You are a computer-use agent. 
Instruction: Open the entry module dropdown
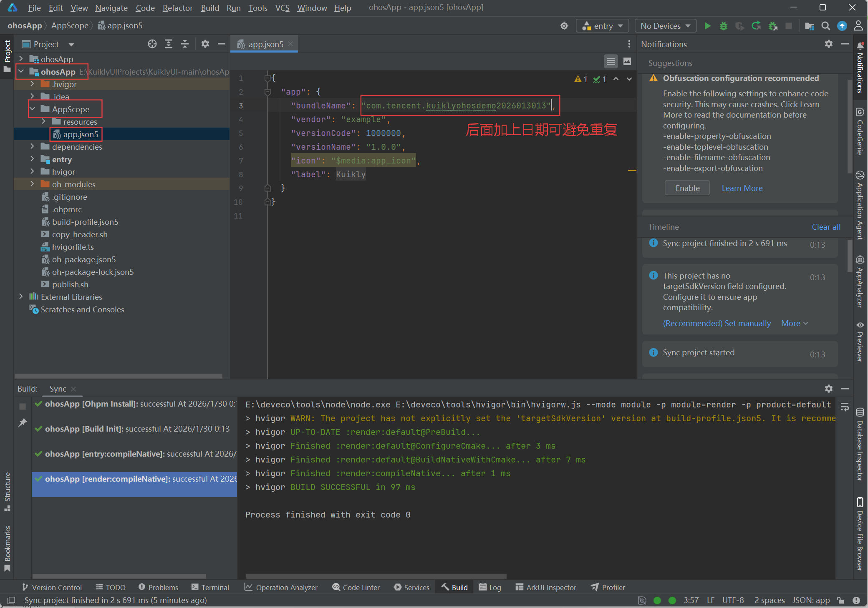pos(603,26)
